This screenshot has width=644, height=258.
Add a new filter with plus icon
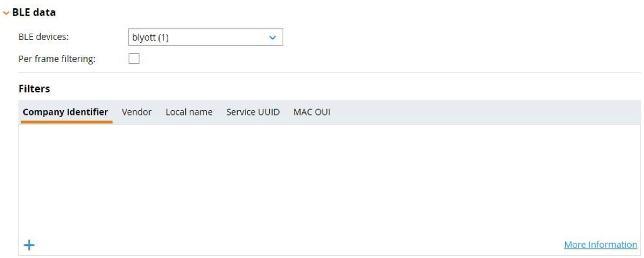pyautogui.click(x=28, y=245)
